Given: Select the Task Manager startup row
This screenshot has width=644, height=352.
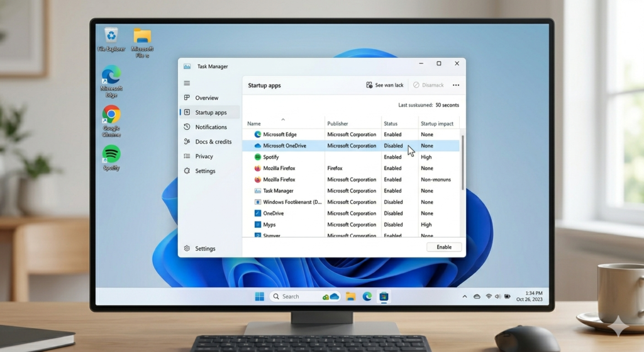Looking at the screenshot, I should (x=351, y=191).
